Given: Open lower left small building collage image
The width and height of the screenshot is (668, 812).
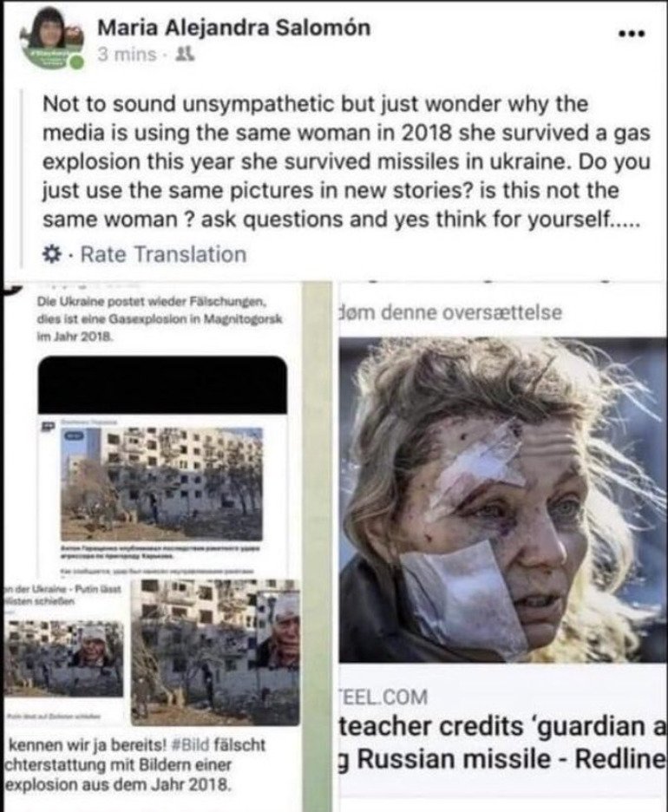Looking at the screenshot, I should (63, 658).
